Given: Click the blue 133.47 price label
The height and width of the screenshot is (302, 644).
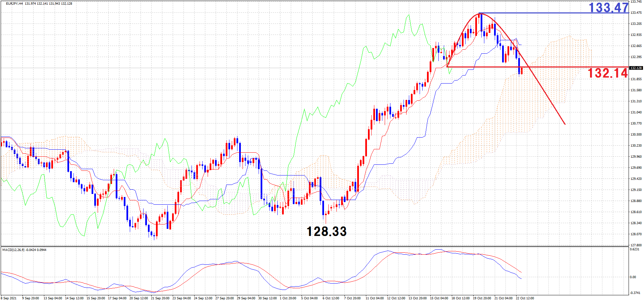Looking at the screenshot, I should tap(608, 7).
